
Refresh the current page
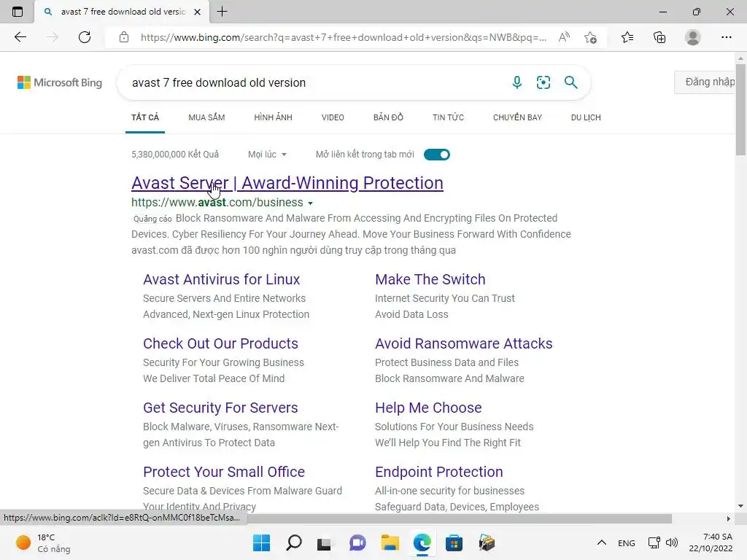pos(85,37)
